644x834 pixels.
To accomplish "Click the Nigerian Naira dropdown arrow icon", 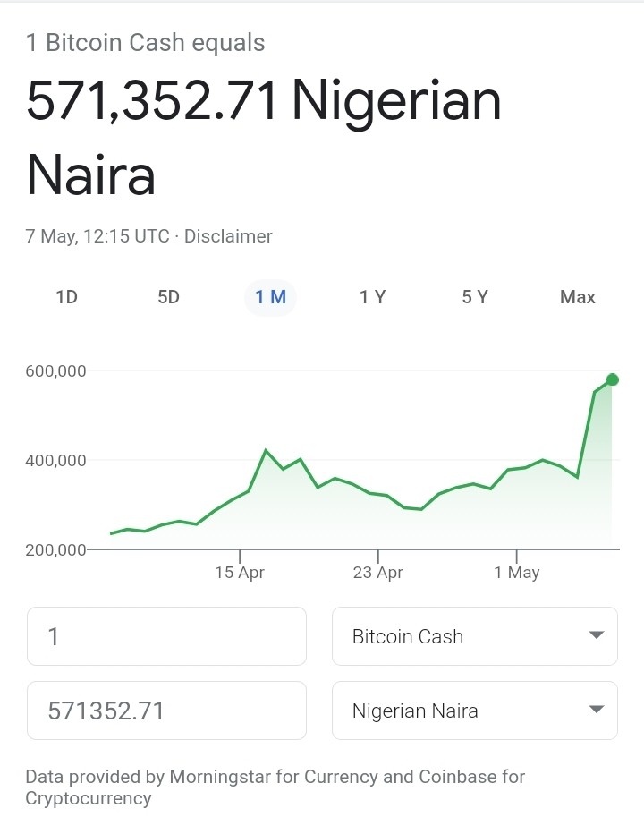I will (x=597, y=710).
